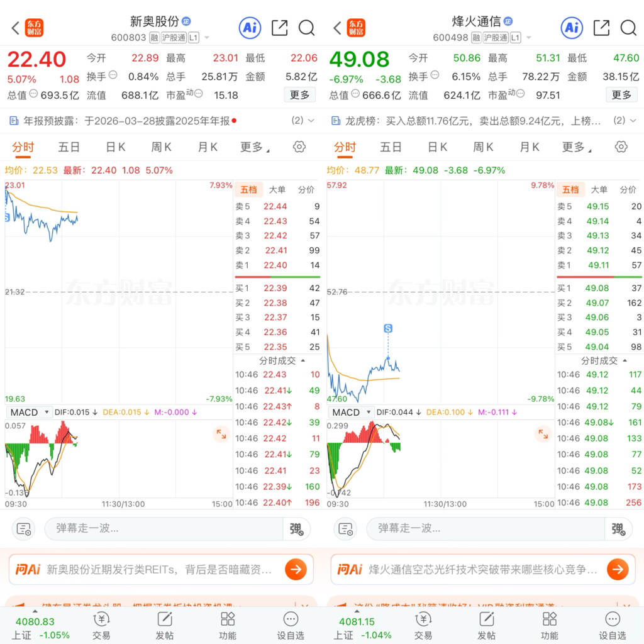Expand the 年报预披露 notice list (2)
The width and height of the screenshot is (644, 644).
pyautogui.click(x=303, y=120)
